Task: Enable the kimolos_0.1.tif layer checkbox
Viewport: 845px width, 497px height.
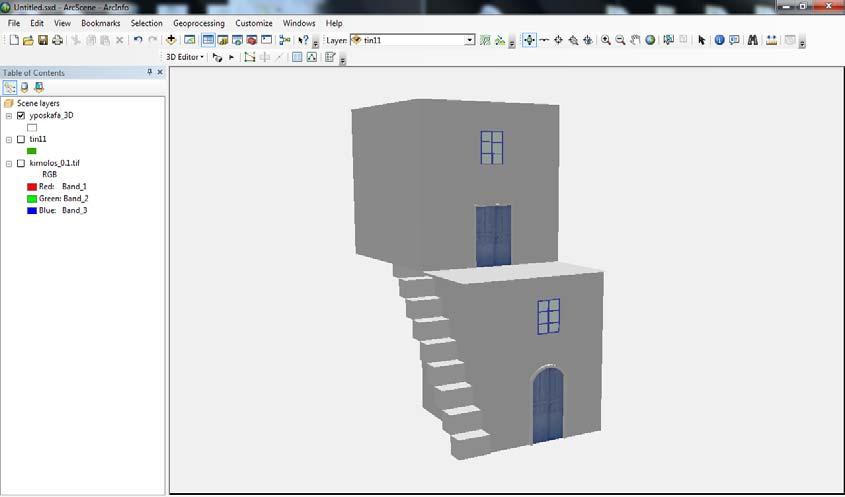Action: 21,163
